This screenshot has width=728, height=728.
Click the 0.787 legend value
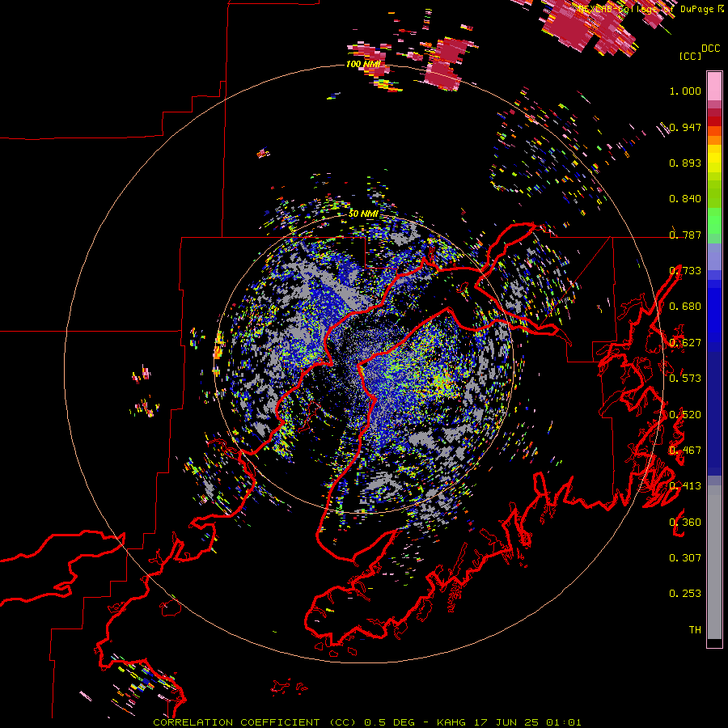coord(685,235)
